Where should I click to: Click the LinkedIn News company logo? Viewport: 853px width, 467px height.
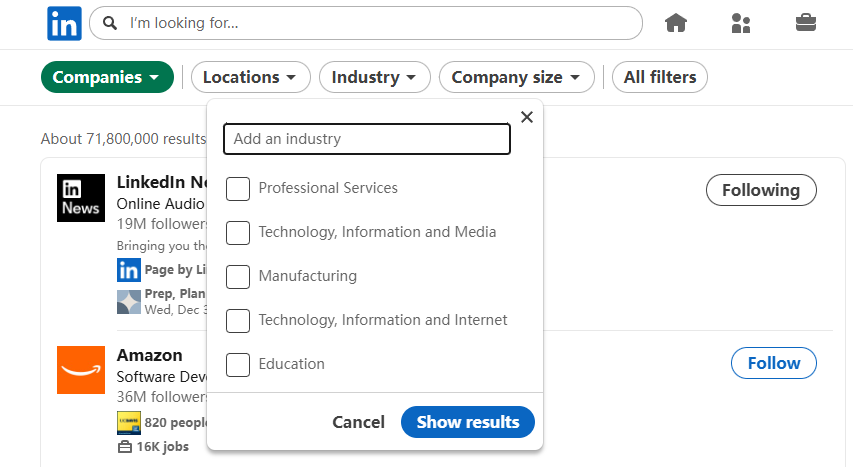[81, 197]
